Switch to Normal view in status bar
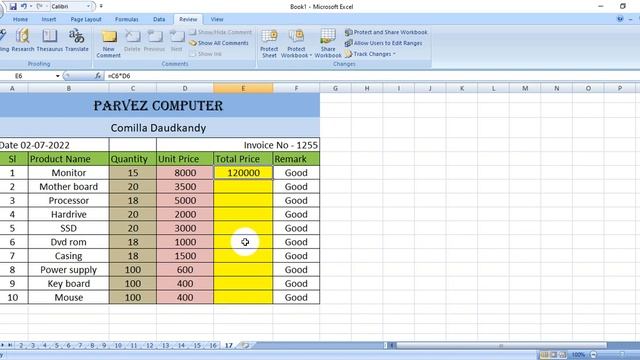This screenshot has width=640, height=360. coord(544,355)
